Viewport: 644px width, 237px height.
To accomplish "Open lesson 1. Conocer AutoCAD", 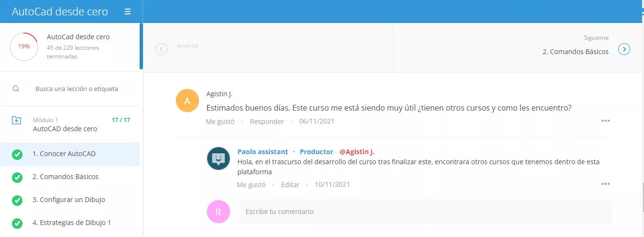I will click(70, 154).
